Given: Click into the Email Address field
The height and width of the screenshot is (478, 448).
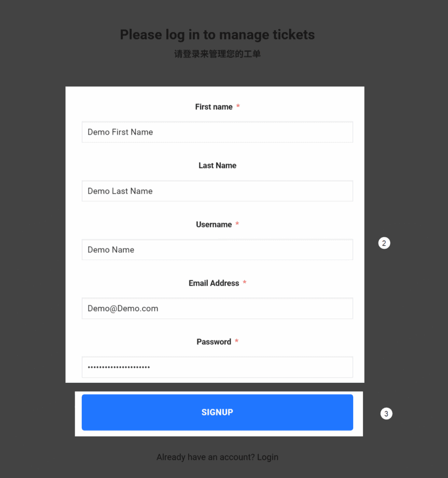Looking at the screenshot, I should (217, 309).
